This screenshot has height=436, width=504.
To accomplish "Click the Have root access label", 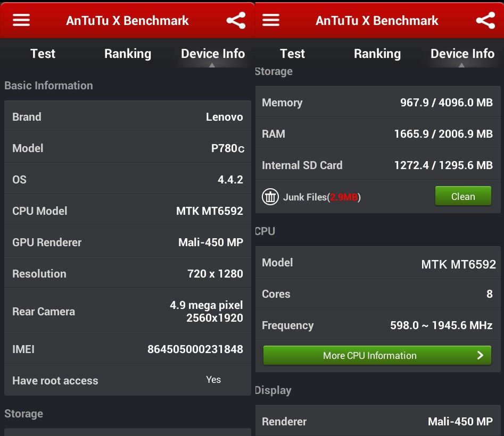I will (55, 381).
